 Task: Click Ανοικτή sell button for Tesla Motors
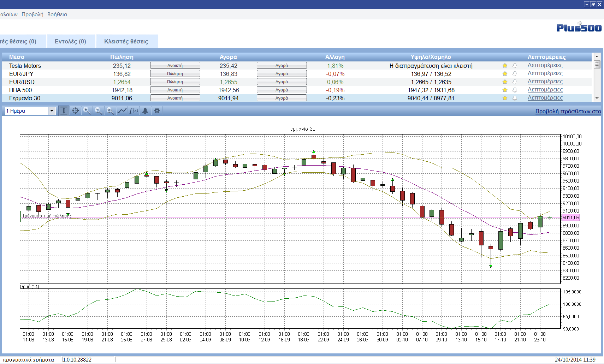pos(175,66)
